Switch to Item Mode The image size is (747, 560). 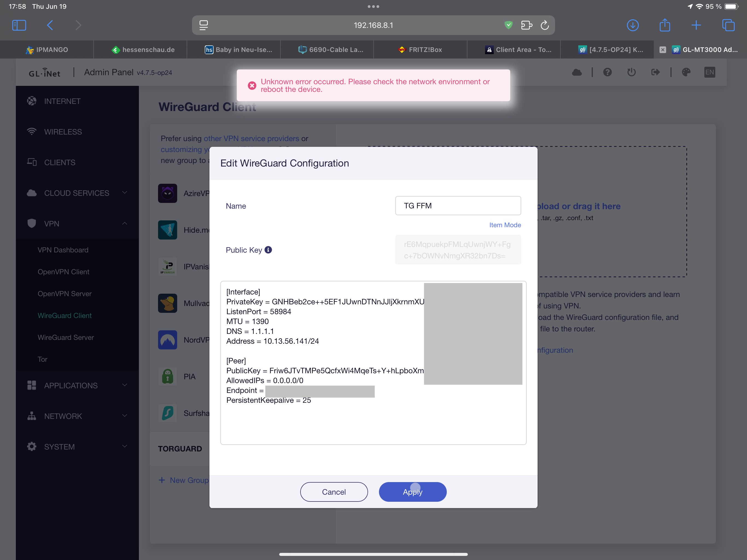click(504, 225)
